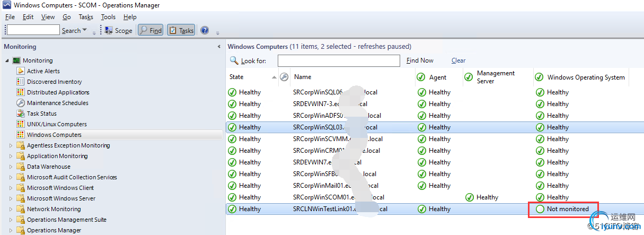Select the SRCorpWinSQL03 computer row

[435, 127]
